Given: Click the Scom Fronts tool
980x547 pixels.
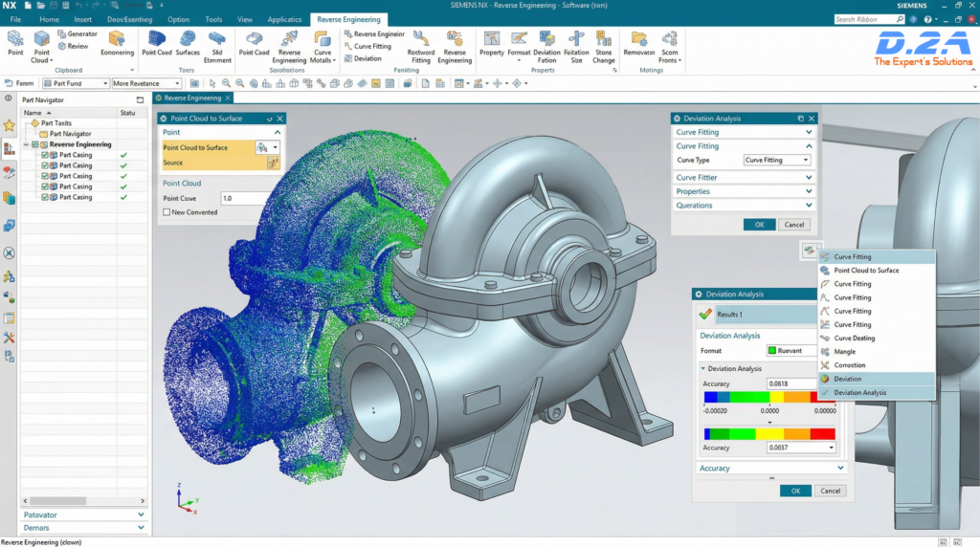Looking at the screenshot, I should click(x=669, y=47).
